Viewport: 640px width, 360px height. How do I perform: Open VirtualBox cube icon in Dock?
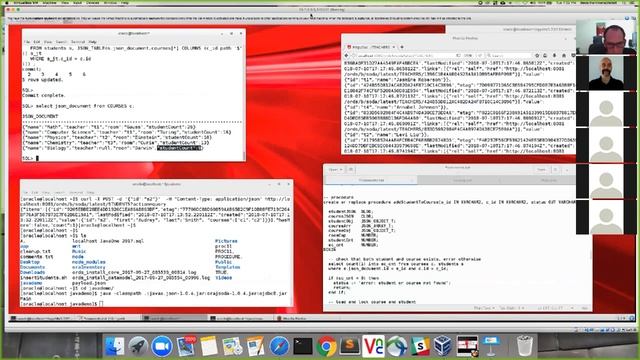[443, 346]
